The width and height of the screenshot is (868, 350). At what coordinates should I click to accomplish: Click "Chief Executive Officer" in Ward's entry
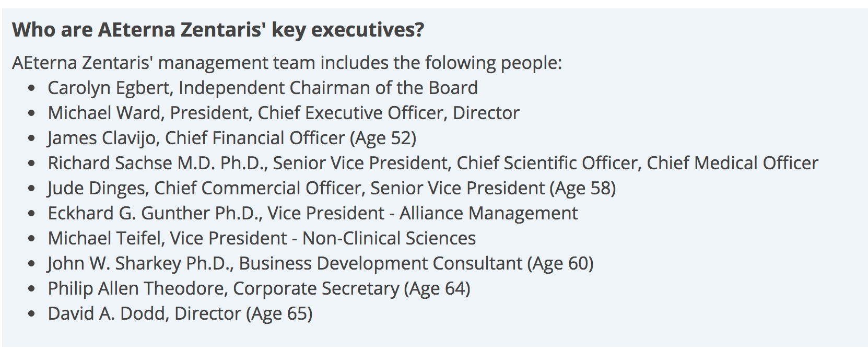(x=353, y=113)
